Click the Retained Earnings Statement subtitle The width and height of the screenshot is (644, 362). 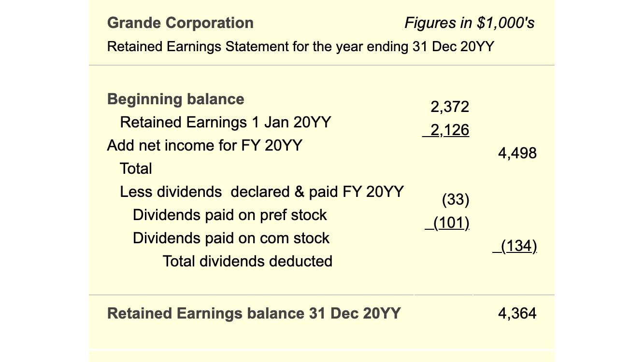pos(301,47)
